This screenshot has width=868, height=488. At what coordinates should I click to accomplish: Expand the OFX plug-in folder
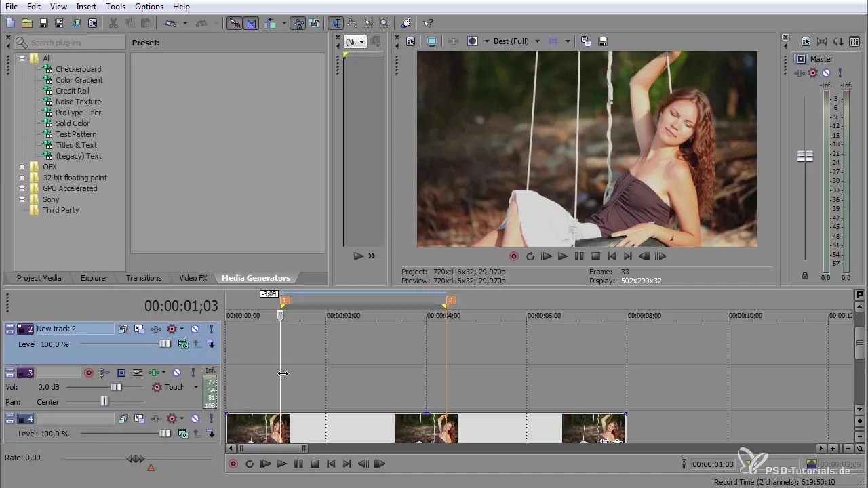click(22, 167)
